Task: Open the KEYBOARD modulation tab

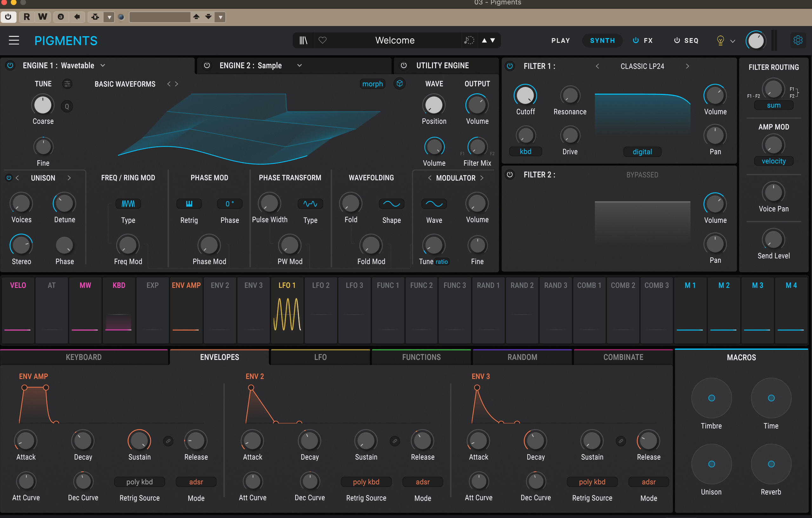Action: (x=83, y=357)
